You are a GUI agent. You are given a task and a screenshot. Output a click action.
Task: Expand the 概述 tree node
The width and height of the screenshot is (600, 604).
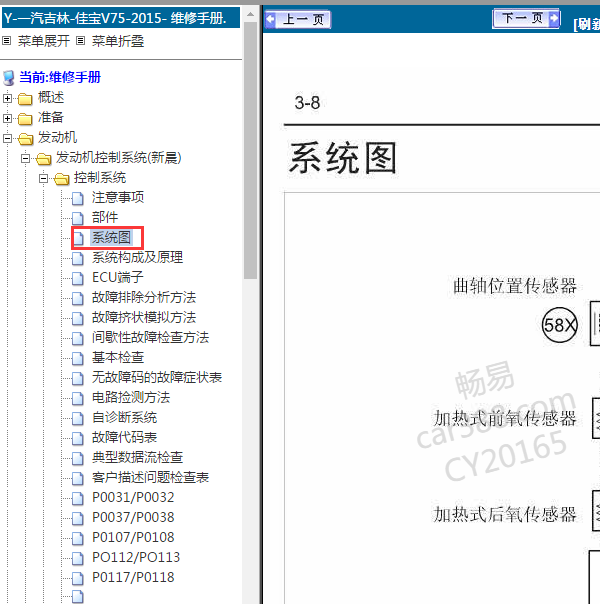pos(7,99)
